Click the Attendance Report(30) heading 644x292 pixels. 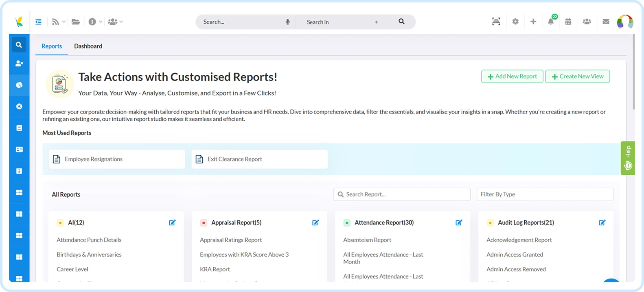[x=384, y=222]
